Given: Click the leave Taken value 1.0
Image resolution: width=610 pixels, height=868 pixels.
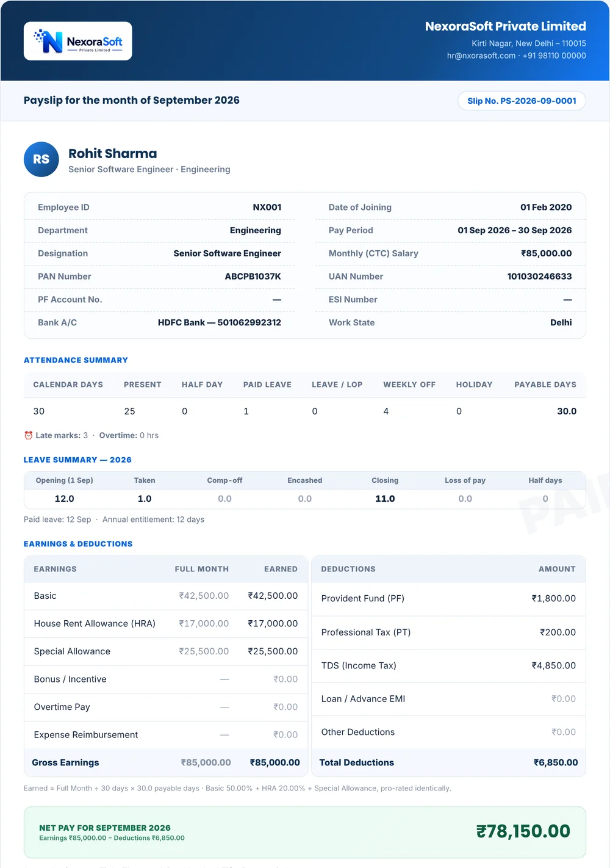Looking at the screenshot, I should tap(145, 499).
